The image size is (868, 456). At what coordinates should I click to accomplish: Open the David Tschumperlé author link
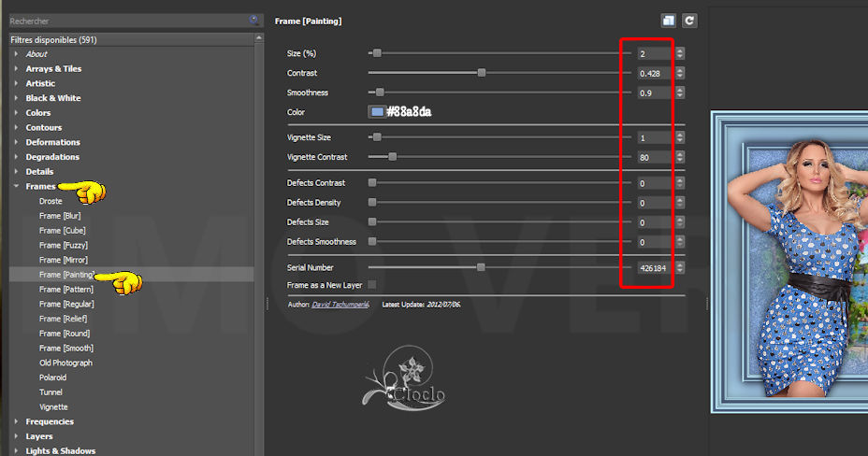340,305
